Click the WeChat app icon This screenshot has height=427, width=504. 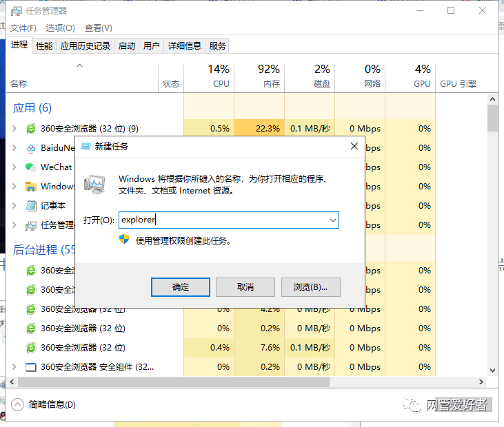tap(30, 167)
